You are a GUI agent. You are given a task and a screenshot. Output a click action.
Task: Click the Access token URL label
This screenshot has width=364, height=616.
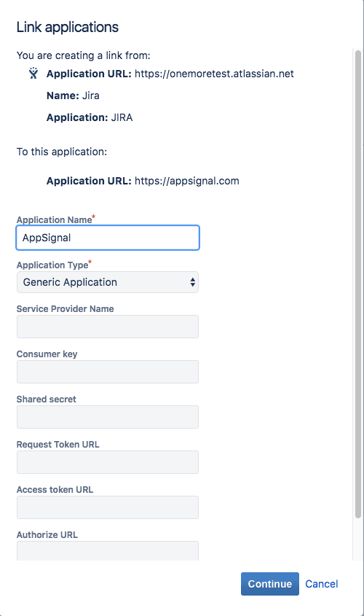[55, 489]
